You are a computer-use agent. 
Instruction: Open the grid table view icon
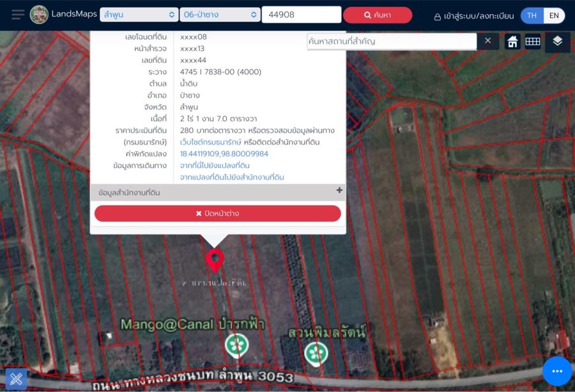pos(533,41)
